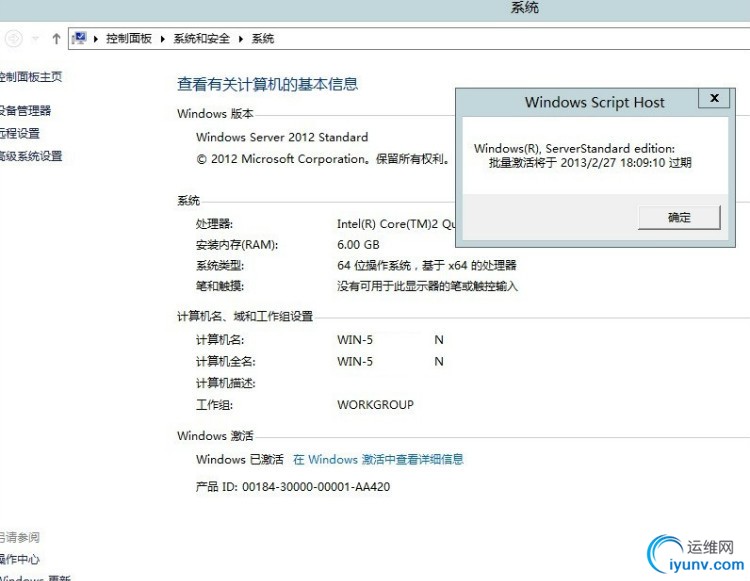Viewport: 750px width, 581px height.
Task: Click the Windows 激活 section header
Action: pyautogui.click(x=215, y=436)
